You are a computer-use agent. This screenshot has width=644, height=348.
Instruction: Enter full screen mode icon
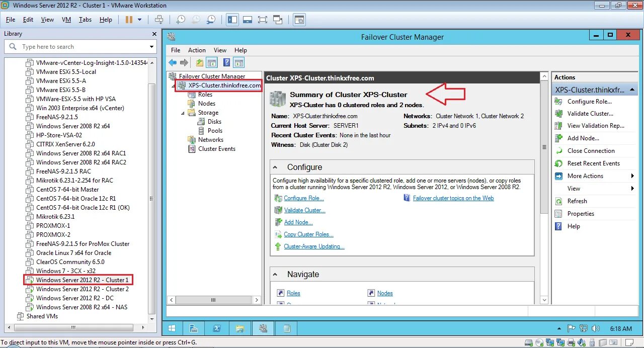point(262,20)
